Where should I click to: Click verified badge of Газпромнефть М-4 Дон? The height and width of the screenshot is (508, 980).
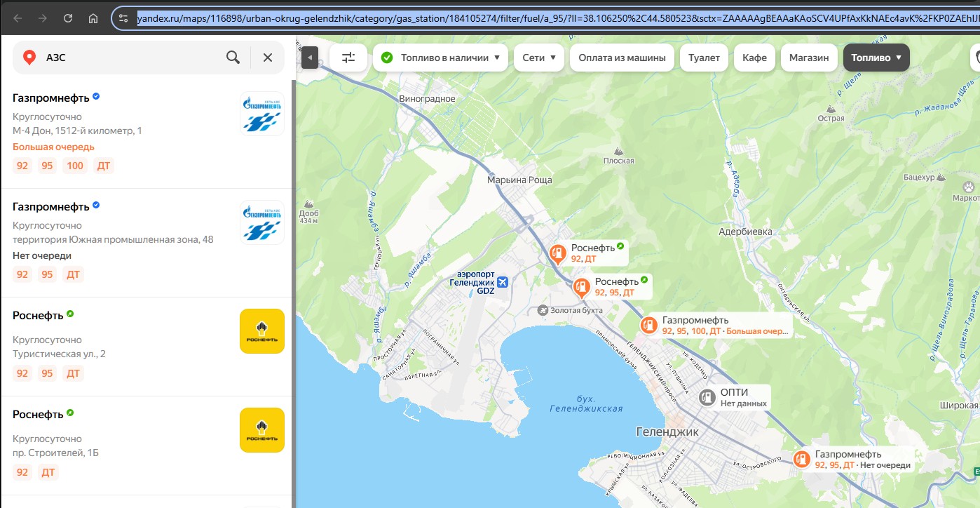tap(97, 96)
